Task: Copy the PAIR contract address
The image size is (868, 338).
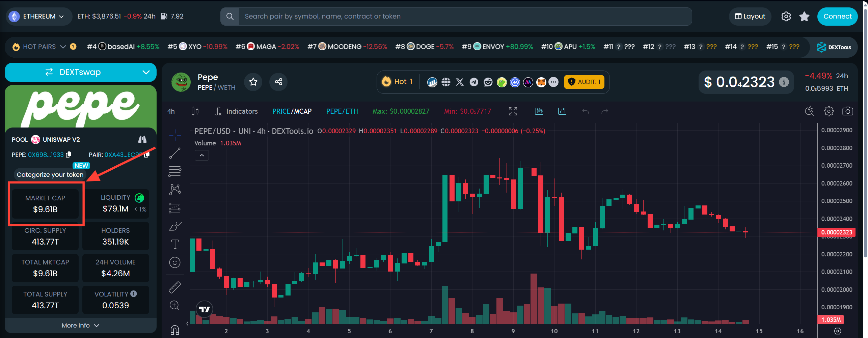Action: click(x=147, y=154)
